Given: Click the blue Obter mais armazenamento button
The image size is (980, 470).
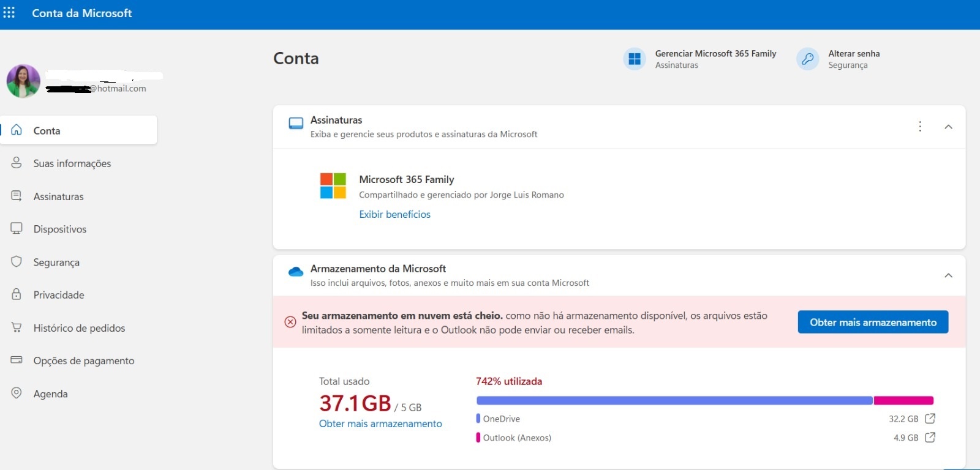Looking at the screenshot, I should [x=873, y=322].
